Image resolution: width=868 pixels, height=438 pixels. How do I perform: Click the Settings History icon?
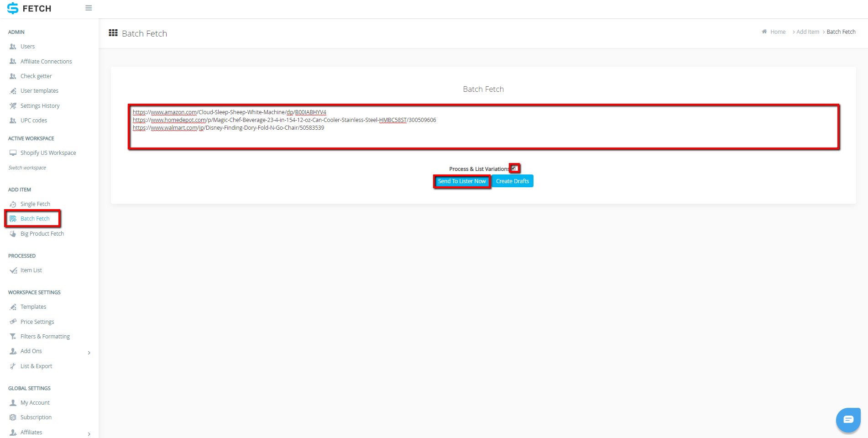pos(13,106)
